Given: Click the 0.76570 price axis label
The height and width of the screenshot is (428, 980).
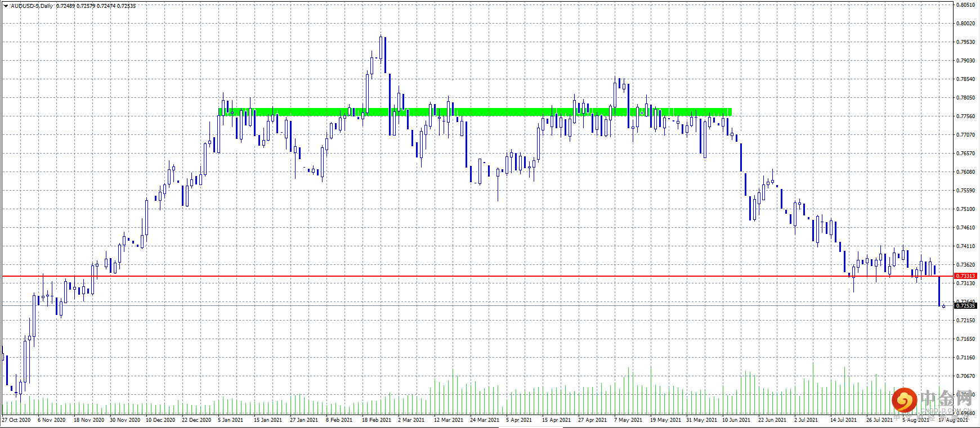Looking at the screenshot, I should (x=966, y=154).
